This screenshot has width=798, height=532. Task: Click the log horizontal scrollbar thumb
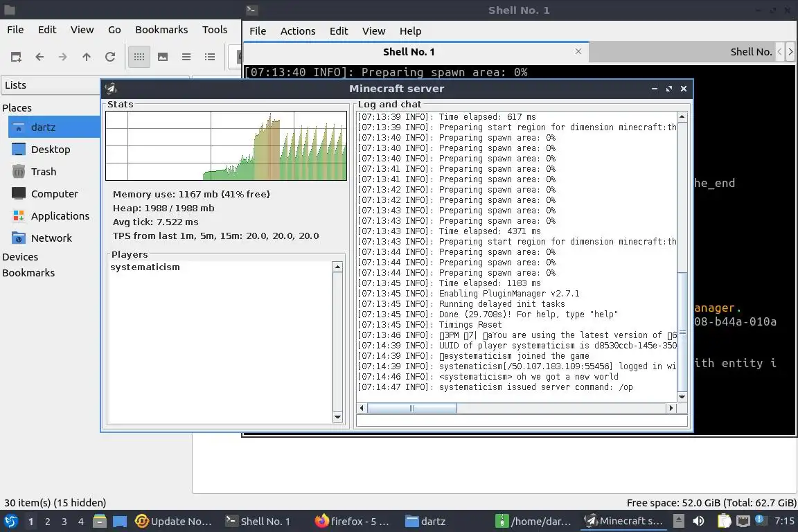[x=411, y=408]
